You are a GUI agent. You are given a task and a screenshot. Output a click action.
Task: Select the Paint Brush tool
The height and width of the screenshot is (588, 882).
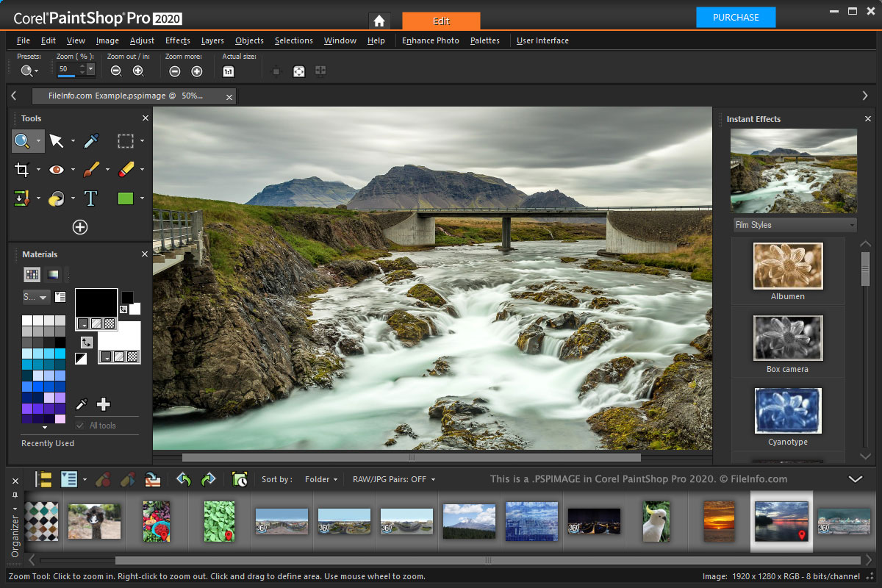point(91,170)
